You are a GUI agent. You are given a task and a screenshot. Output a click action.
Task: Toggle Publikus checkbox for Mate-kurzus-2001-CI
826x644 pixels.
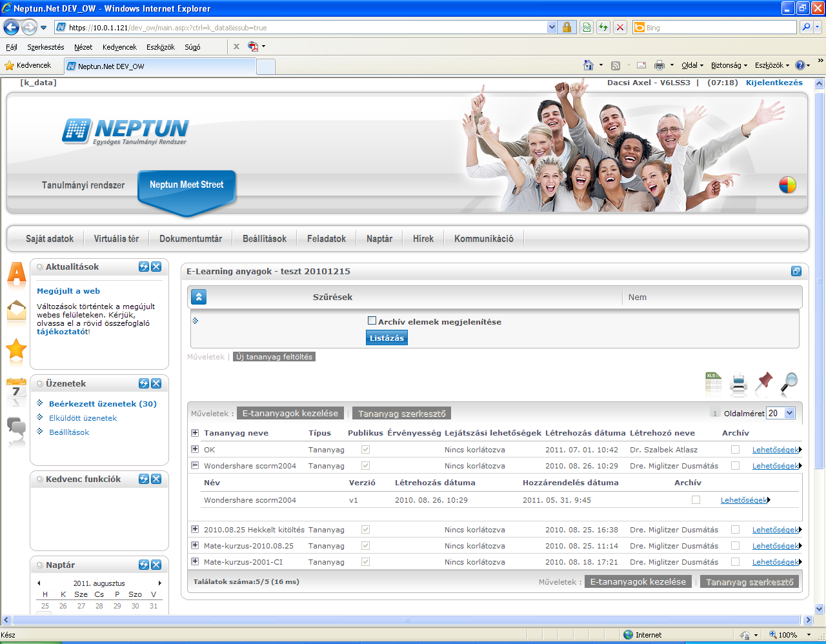click(365, 562)
